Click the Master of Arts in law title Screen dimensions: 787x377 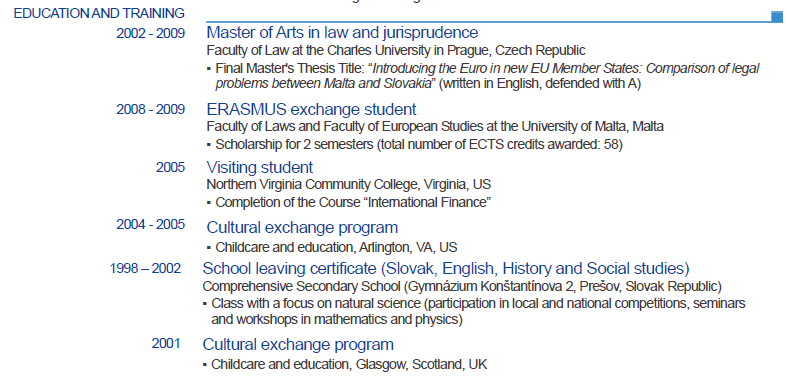(342, 33)
